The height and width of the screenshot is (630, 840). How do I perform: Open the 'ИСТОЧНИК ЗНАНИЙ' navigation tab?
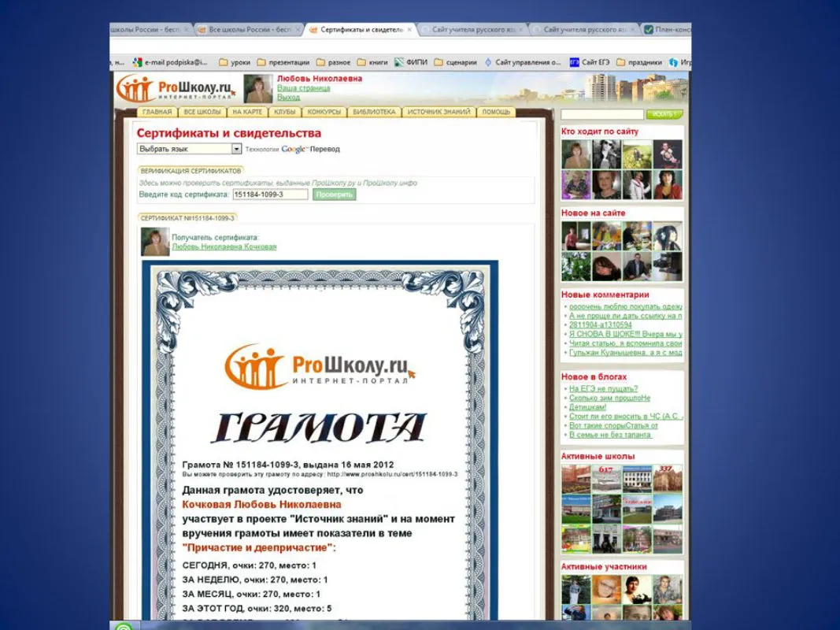(x=440, y=113)
